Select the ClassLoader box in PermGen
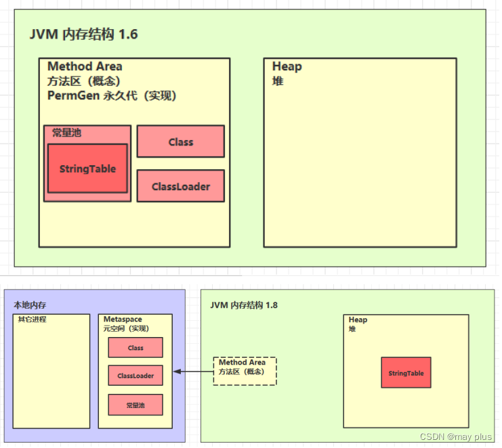Viewport: 502px width, 448px height. tap(181, 186)
